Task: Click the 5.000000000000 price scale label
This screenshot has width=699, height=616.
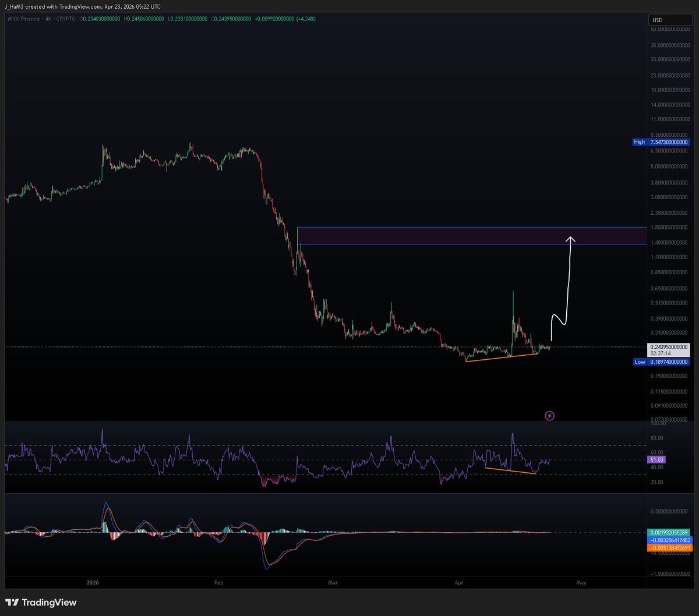Action: [670, 166]
